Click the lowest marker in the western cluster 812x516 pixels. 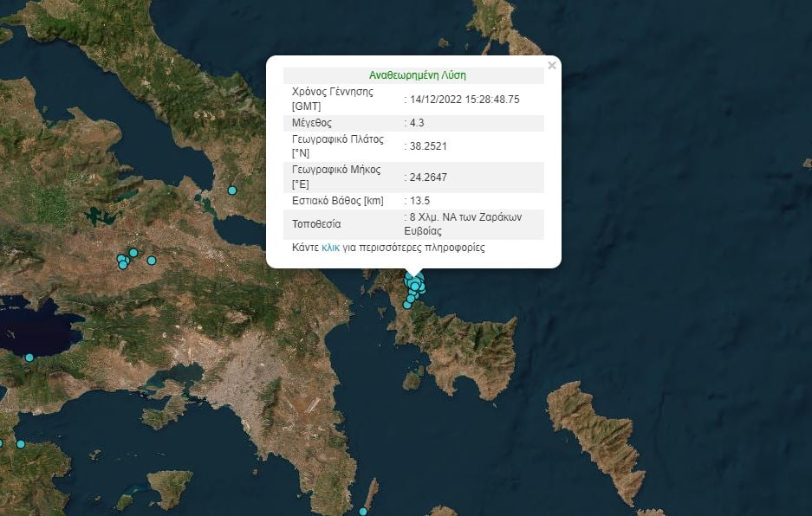pos(123,265)
